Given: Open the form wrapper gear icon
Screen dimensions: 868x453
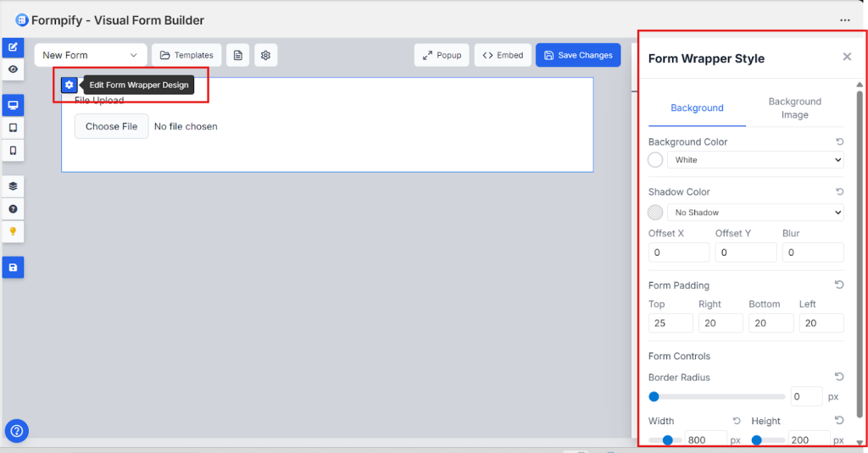Looking at the screenshot, I should point(70,85).
